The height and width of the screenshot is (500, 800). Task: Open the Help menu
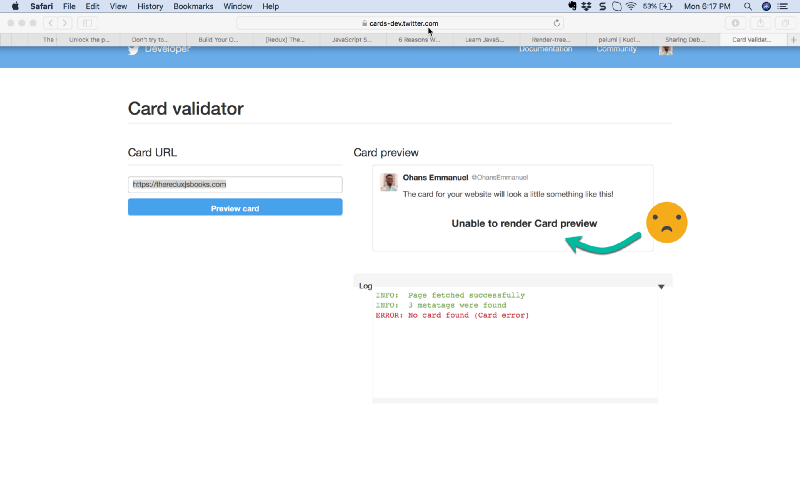(x=270, y=6)
